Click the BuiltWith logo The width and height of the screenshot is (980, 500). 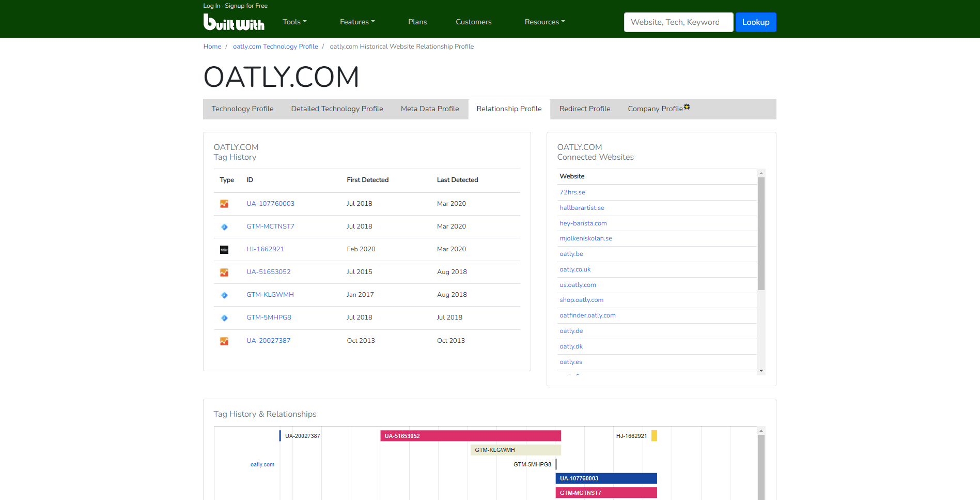point(234,22)
